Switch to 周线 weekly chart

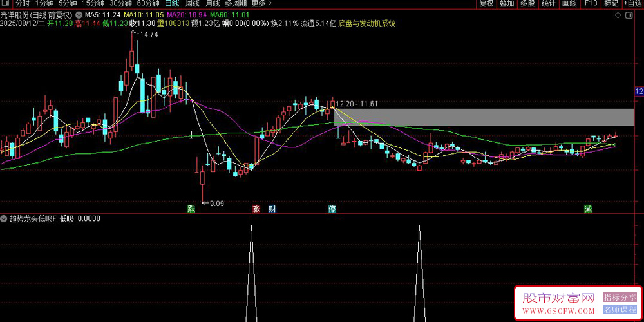192,4
